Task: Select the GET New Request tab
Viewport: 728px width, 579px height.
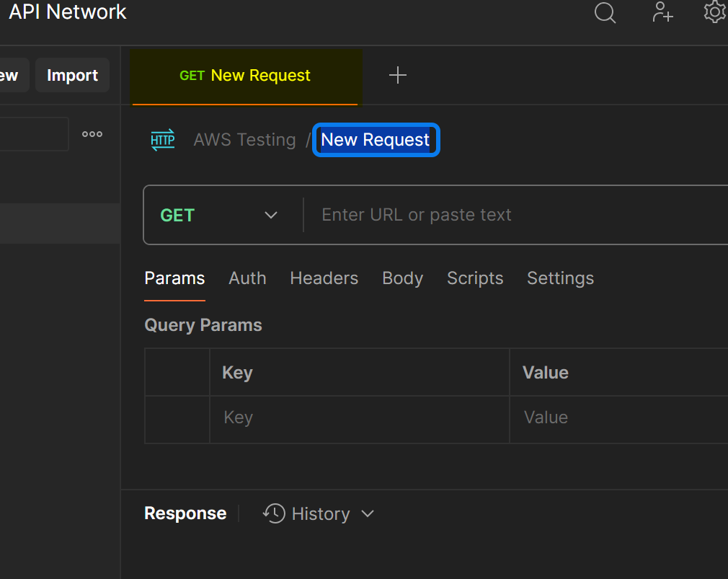Action: click(245, 76)
